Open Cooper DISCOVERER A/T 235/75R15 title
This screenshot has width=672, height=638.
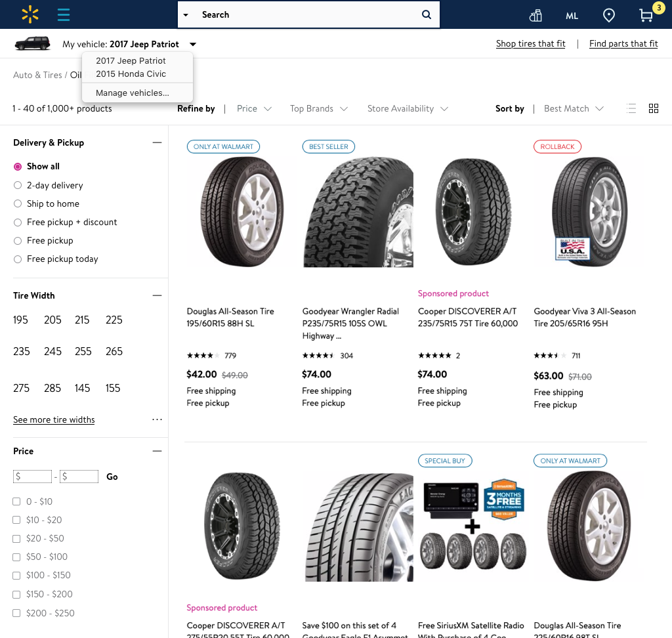click(x=468, y=317)
